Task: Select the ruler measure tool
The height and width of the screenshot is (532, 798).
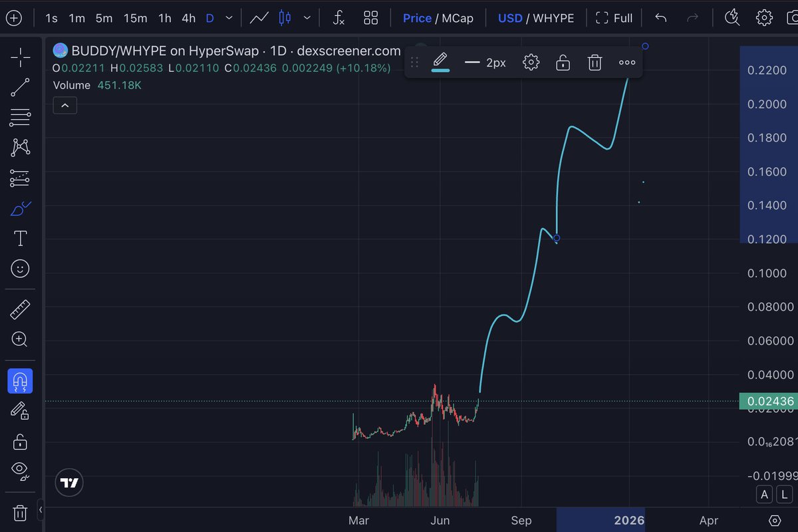Action: (21, 309)
